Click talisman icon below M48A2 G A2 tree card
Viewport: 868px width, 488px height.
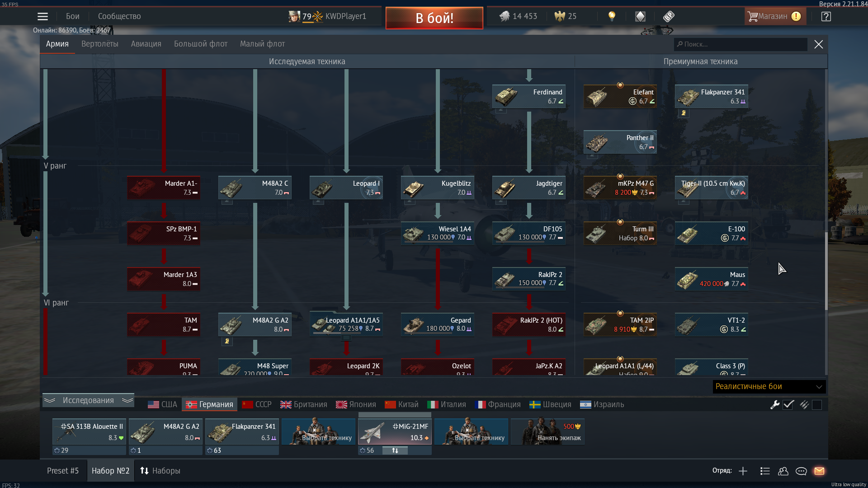click(x=227, y=341)
